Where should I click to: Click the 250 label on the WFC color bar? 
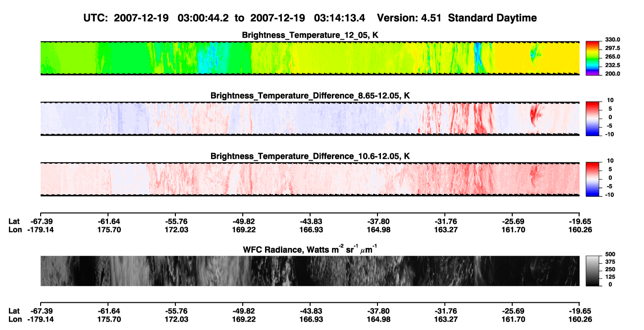[x=610, y=269]
